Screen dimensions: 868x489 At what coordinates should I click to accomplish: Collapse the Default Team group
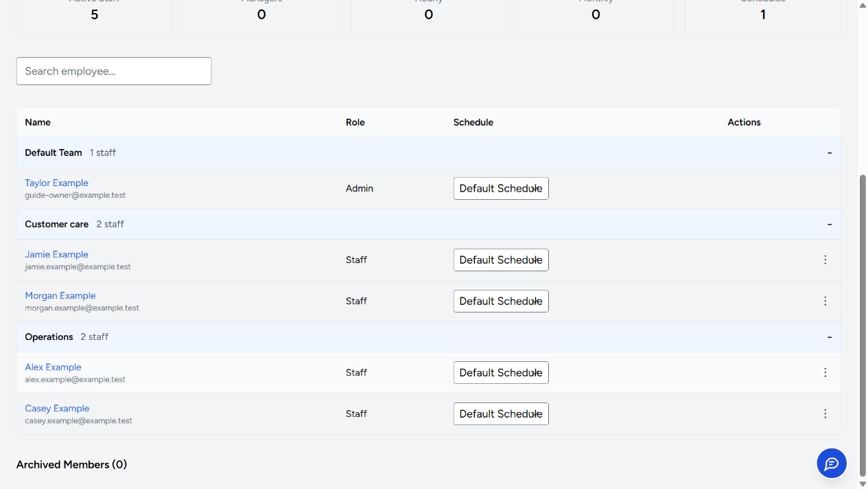(829, 152)
